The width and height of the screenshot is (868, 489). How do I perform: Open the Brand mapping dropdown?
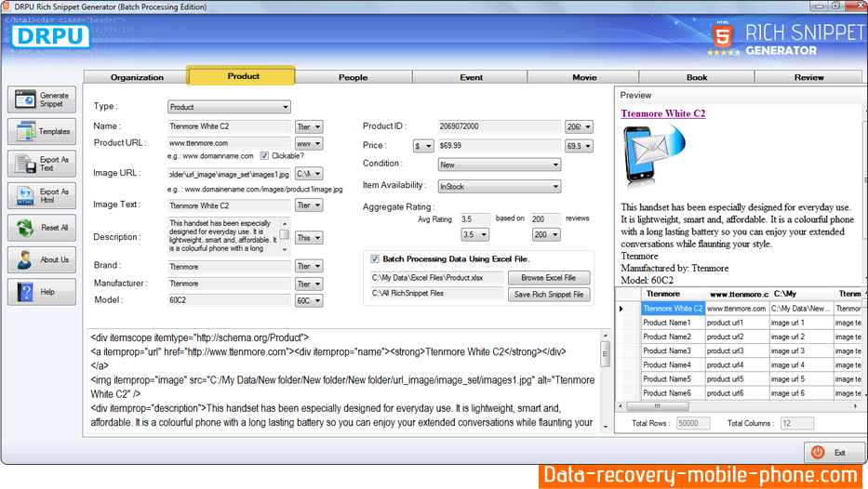[x=309, y=266]
